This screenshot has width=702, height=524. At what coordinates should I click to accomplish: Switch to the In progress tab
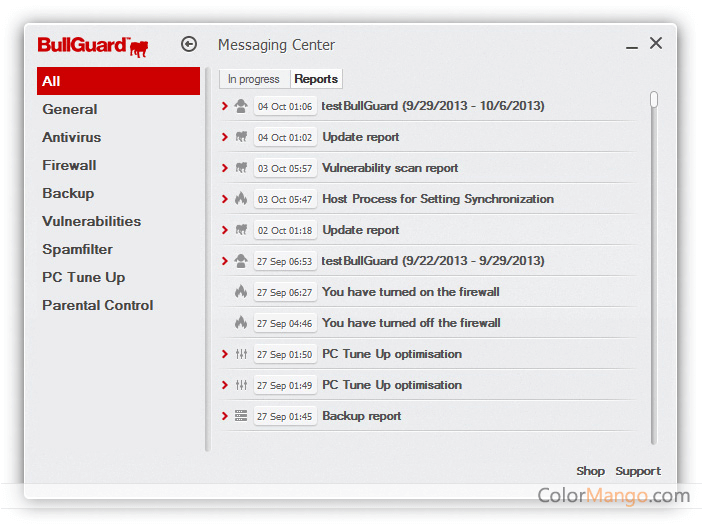(254, 79)
